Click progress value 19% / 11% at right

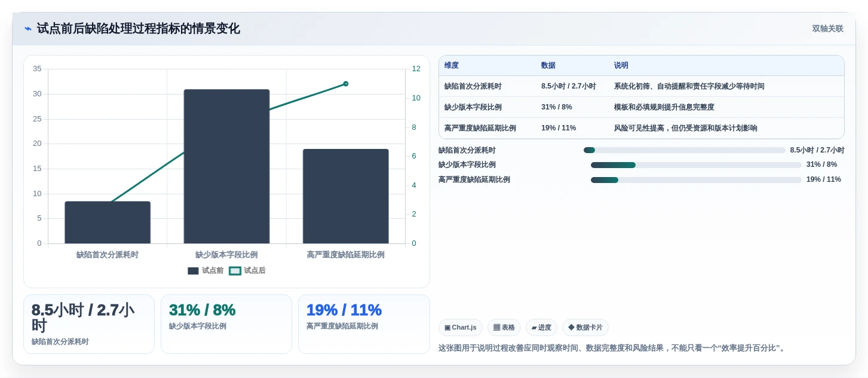tap(824, 180)
